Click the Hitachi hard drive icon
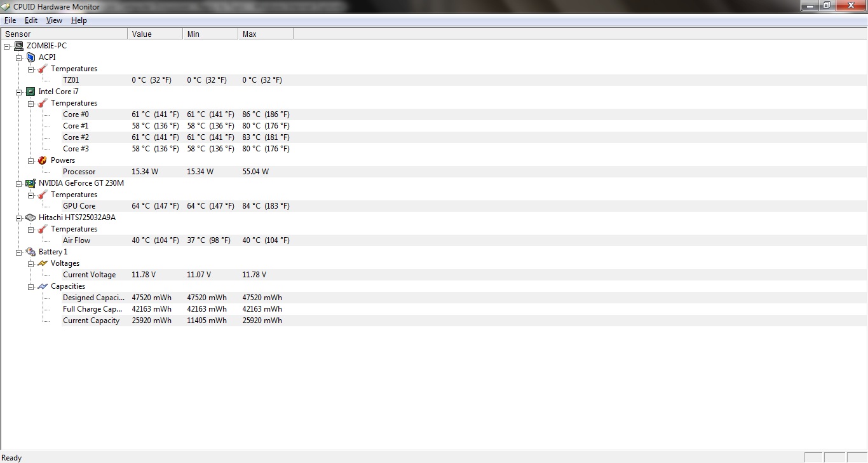868x463 pixels. point(31,218)
